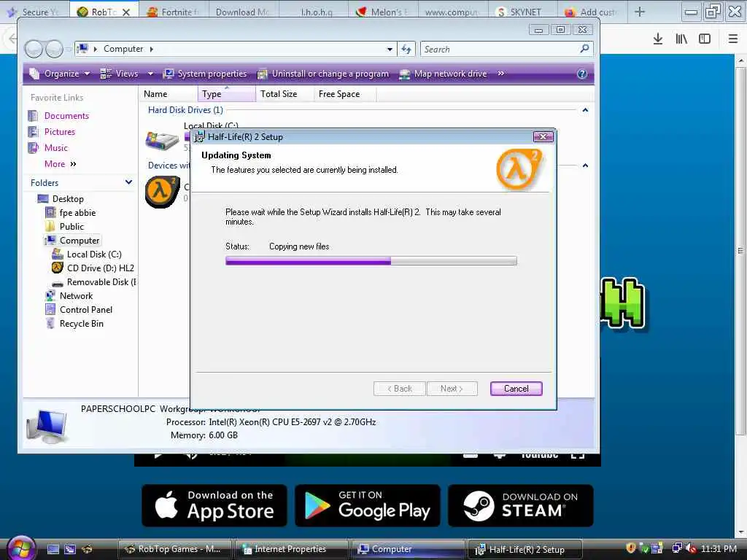747x560 pixels.
Task: Sort by the Total Size column
Action: tap(285, 94)
